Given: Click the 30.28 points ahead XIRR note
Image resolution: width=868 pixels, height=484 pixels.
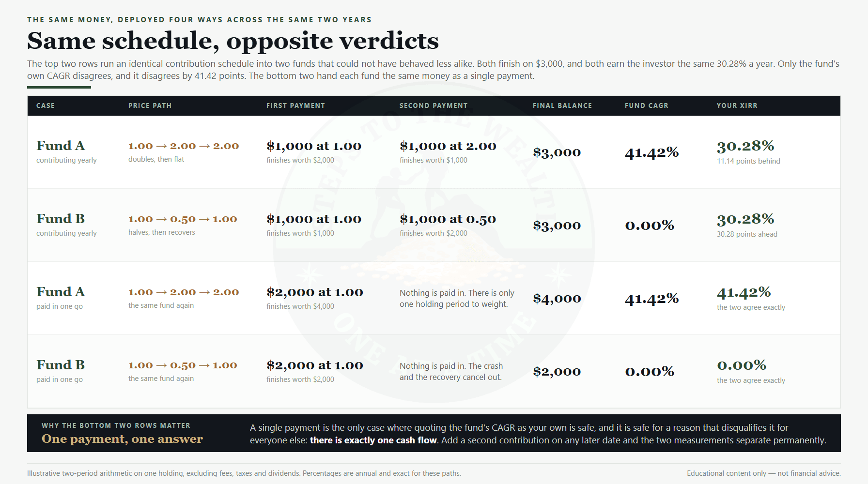Looking at the screenshot, I should point(747,234).
